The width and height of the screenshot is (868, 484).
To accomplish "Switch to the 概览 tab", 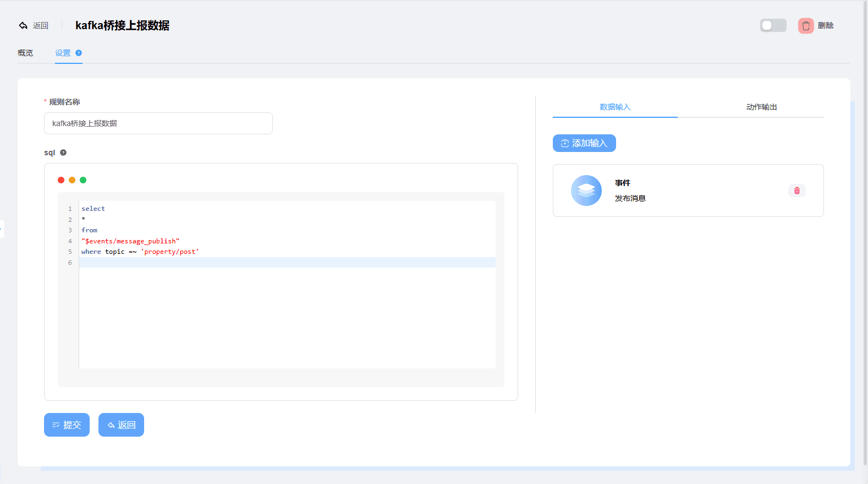I will pyautogui.click(x=25, y=53).
